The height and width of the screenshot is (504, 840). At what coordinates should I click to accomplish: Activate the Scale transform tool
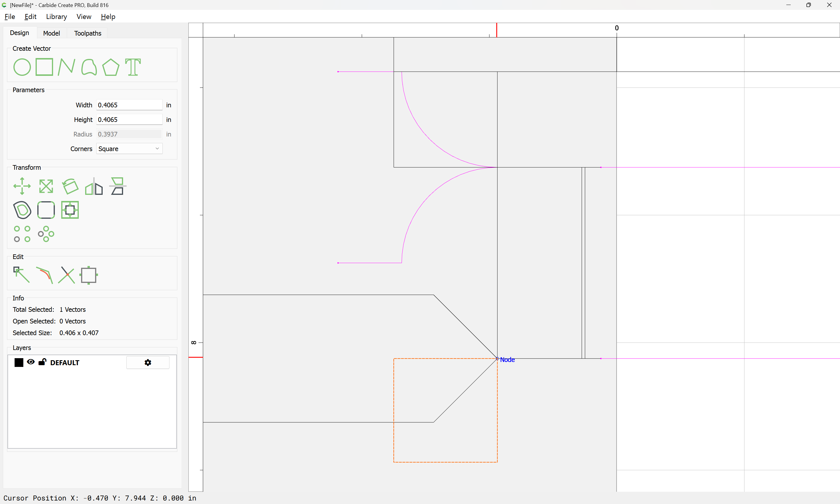[x=46, y=186]
